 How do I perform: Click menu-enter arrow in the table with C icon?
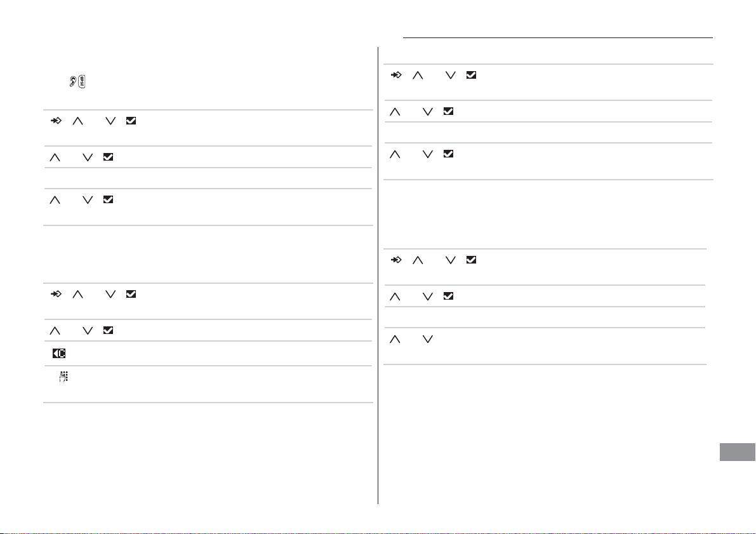[56, 294]
